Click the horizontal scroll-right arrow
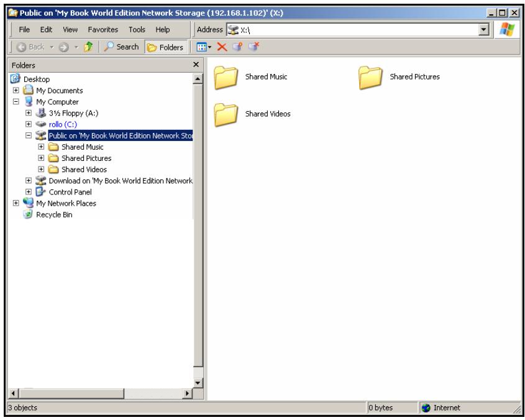 188,393
